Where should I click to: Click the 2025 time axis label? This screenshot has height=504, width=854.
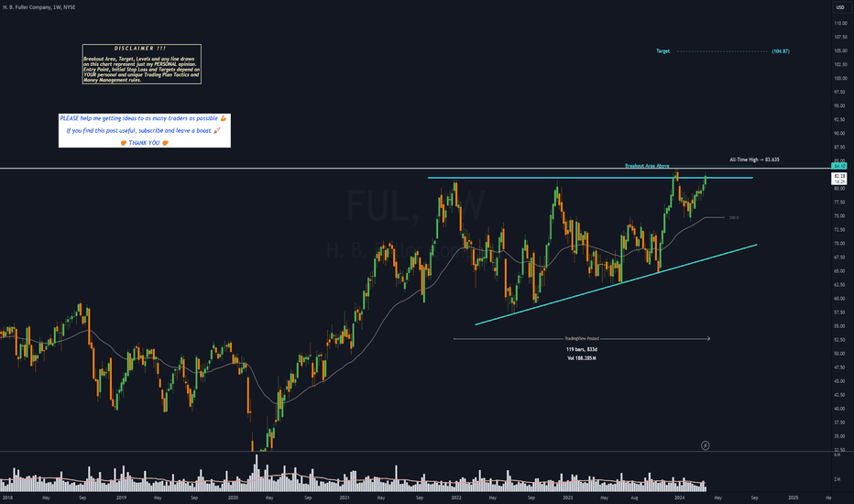point(793,498)
